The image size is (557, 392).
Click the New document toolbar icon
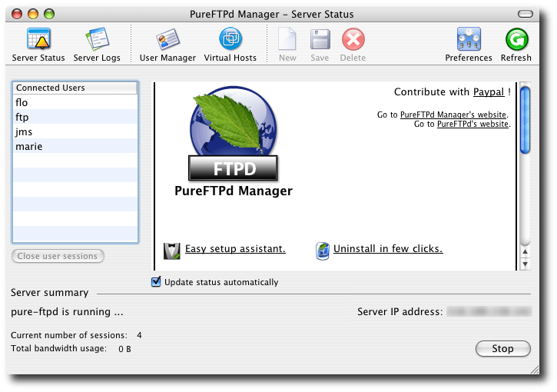coord(287,39)
